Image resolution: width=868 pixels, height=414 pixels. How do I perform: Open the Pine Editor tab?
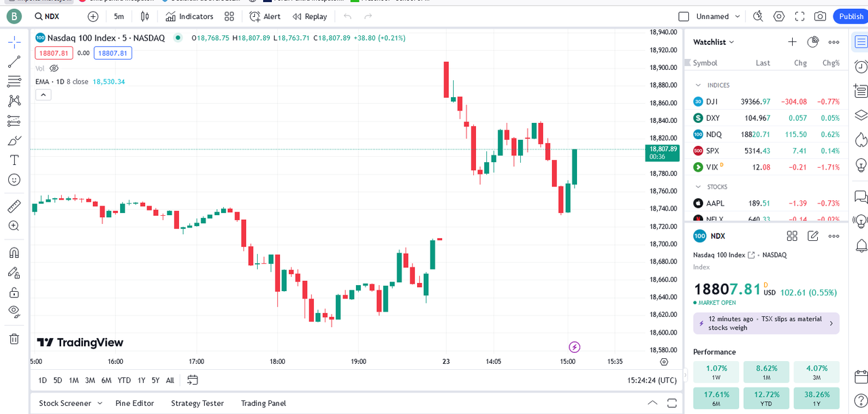(x=134, y=403)
